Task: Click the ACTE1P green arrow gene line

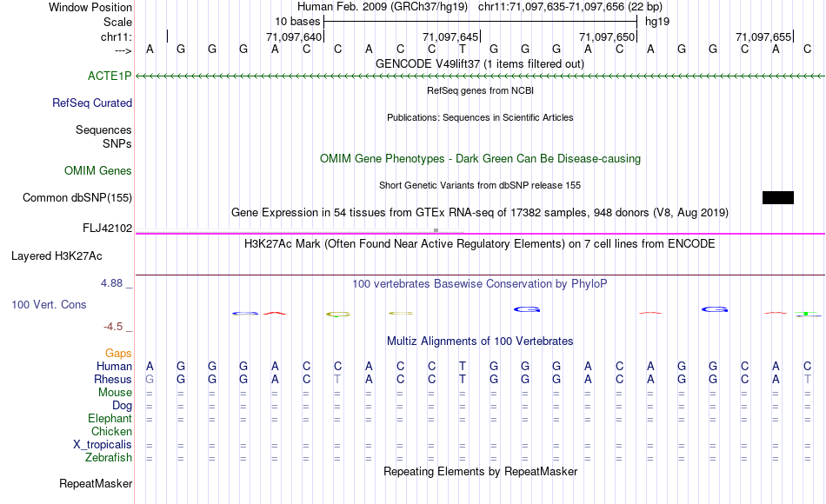Action: (480, 76)
